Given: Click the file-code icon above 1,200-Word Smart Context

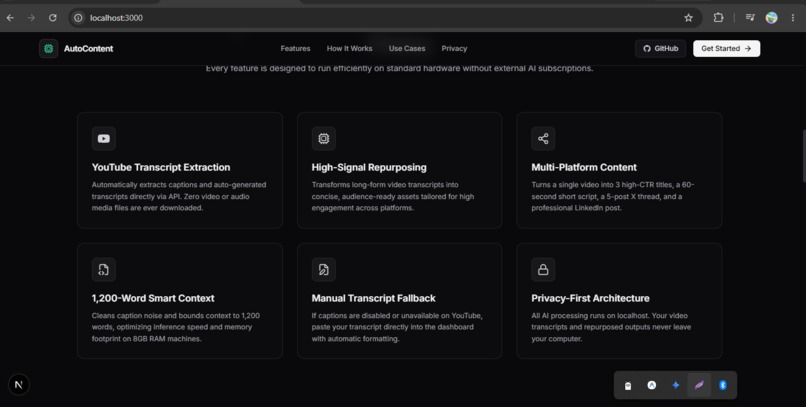Looking at the screenshot, I should click(x=104, y=269).
